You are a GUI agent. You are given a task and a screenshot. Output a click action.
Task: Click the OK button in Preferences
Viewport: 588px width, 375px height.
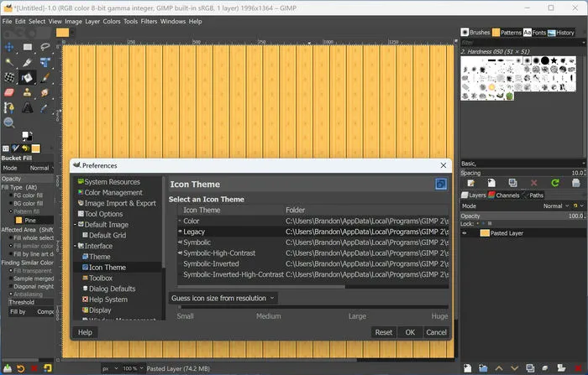tap(410, 332)
